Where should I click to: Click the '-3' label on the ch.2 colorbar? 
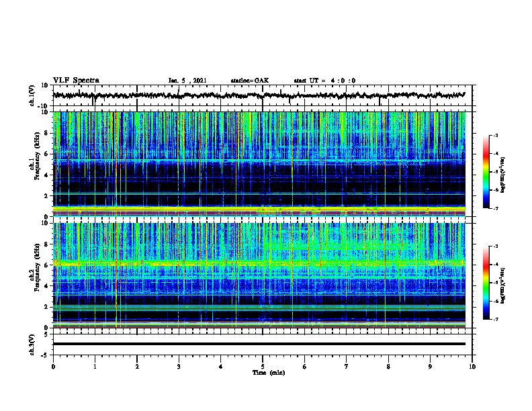click(x=495, y=246)
